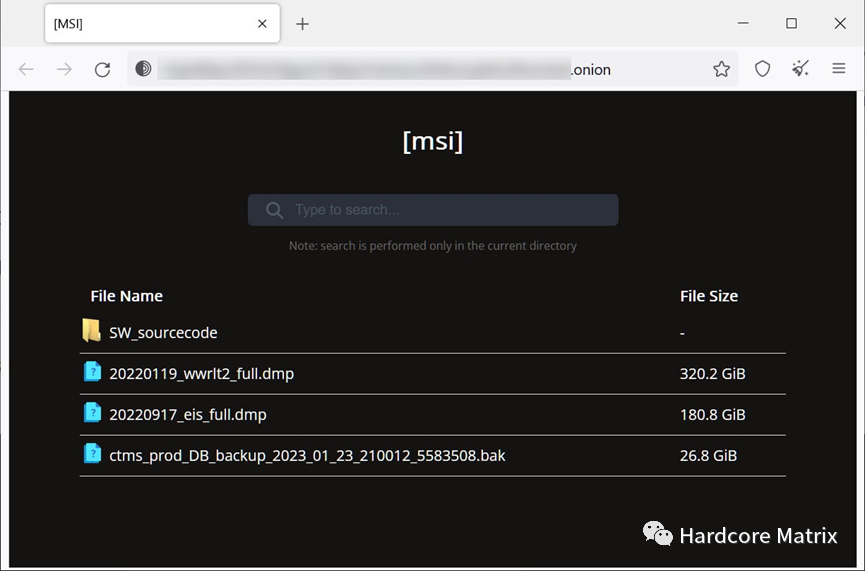The image size is (865, 571).
Task: Close the [MSI] tab
Action: tap(262, 24)
